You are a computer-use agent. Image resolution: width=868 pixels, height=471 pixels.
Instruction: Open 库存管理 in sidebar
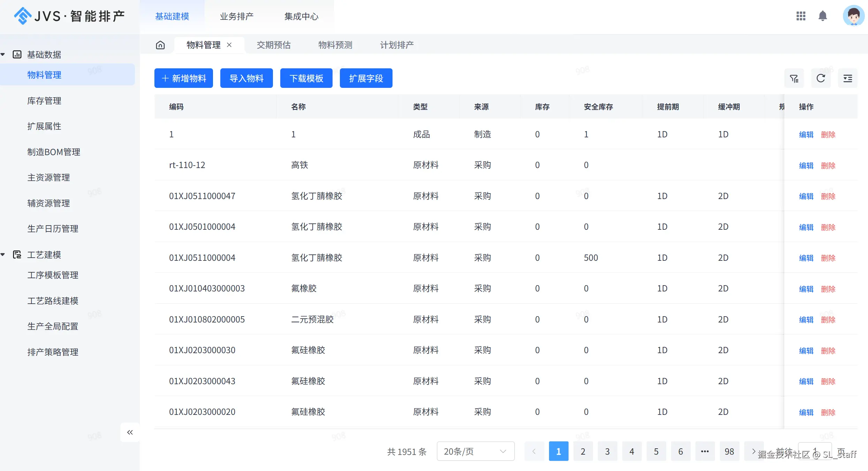pos(44,101)
